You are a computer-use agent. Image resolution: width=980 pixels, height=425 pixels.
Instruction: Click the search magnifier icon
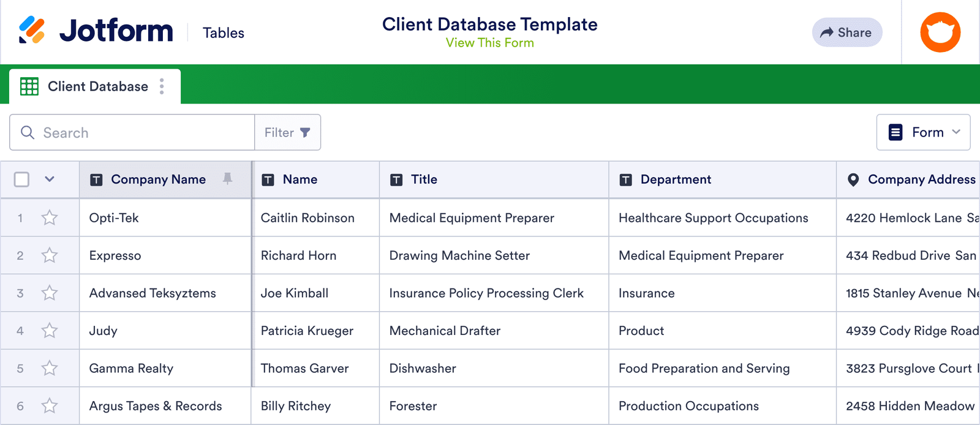28,133
